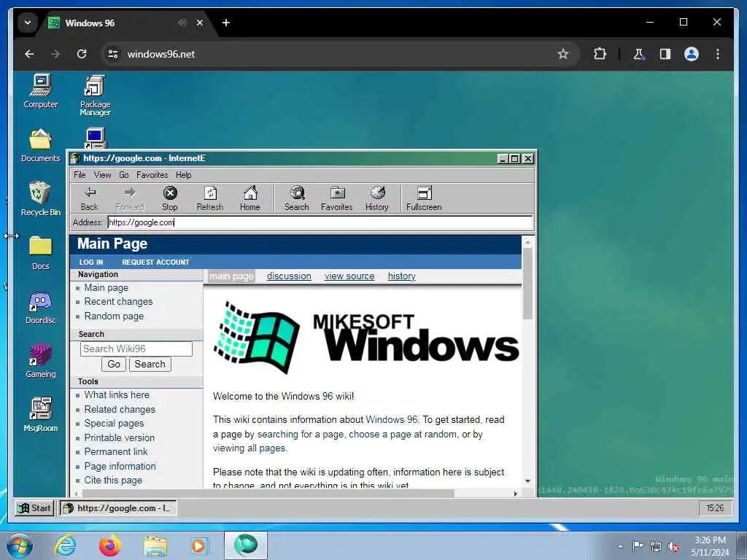The image size is (747, 560).
Task: Open Chrome three-dot menu
Action: coord(718,54)
